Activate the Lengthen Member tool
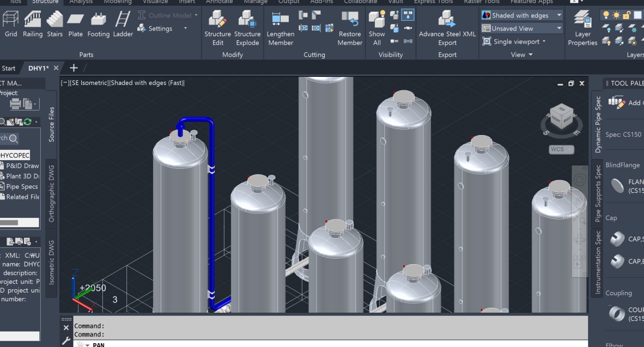Viewport: 644px width, 347px height. (x=280, y=28)
